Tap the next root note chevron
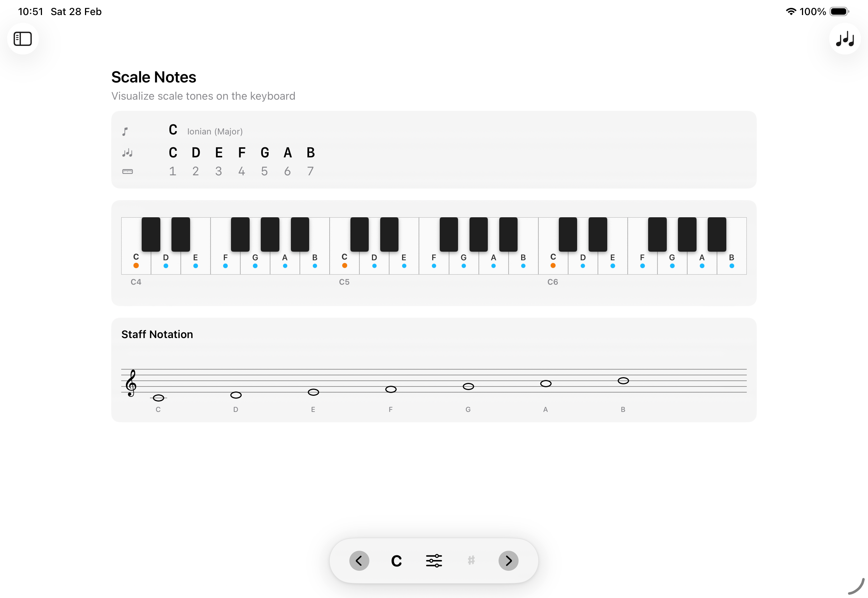The width and height of the screenshot is (868, 598). point(508,560)
